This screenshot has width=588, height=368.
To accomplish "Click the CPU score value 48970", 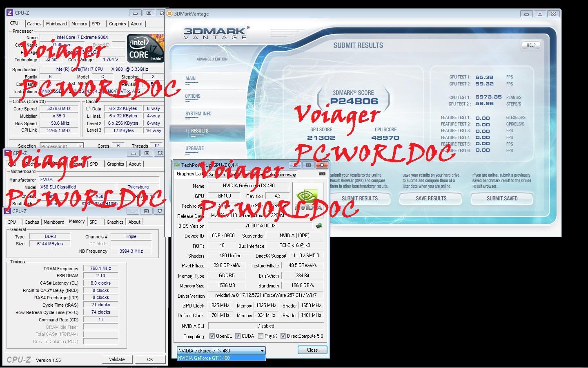I will (x=385, y=138).
